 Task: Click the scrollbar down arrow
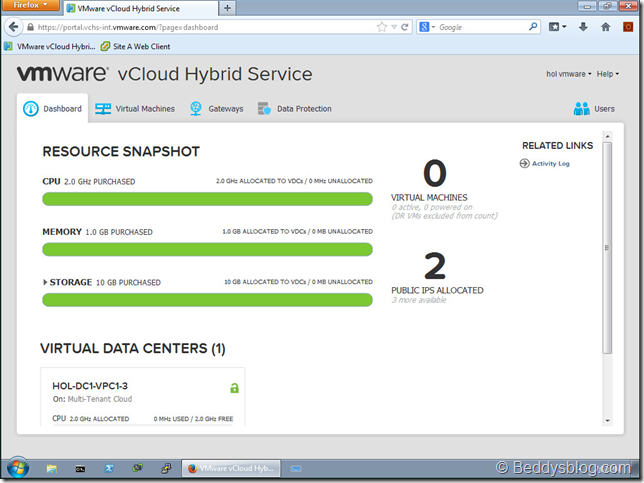point(607,421)
